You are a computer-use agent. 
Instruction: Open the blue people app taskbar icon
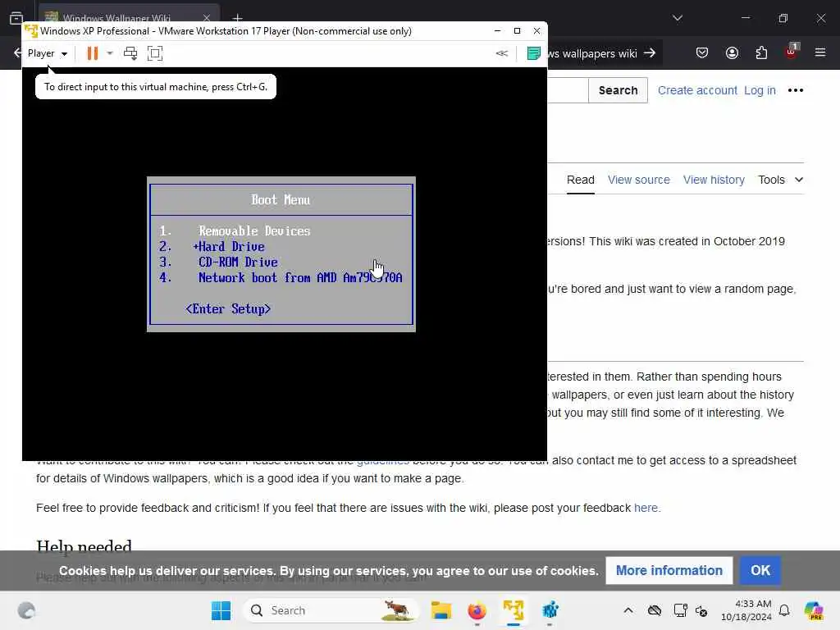click(550, 610)
